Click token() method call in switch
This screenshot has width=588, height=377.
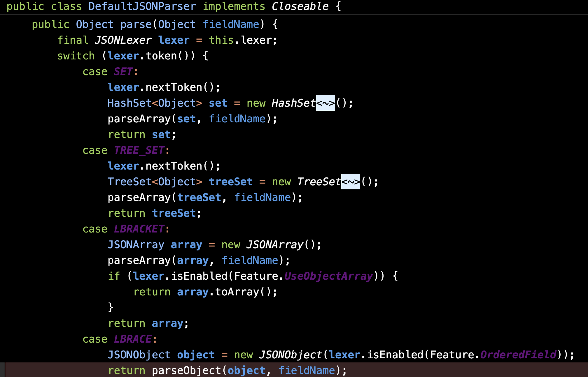[161, 56]
